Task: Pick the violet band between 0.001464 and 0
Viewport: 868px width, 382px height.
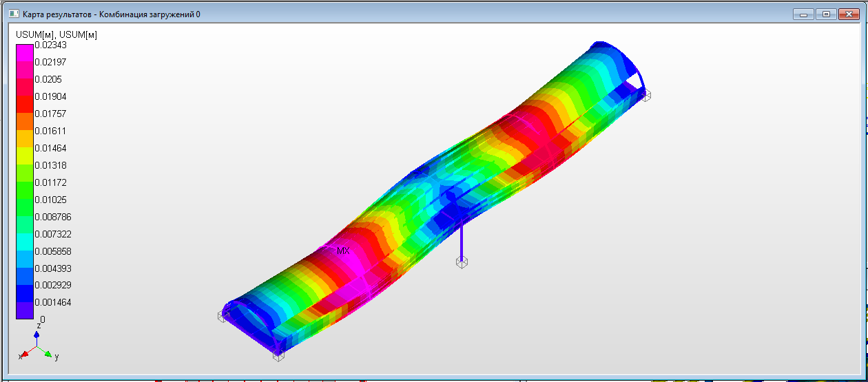Action: 25,310
